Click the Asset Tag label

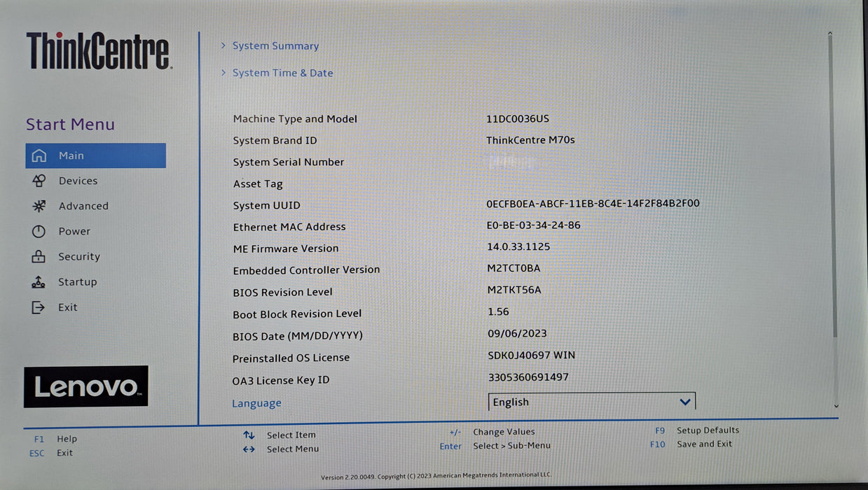(258, 184)
